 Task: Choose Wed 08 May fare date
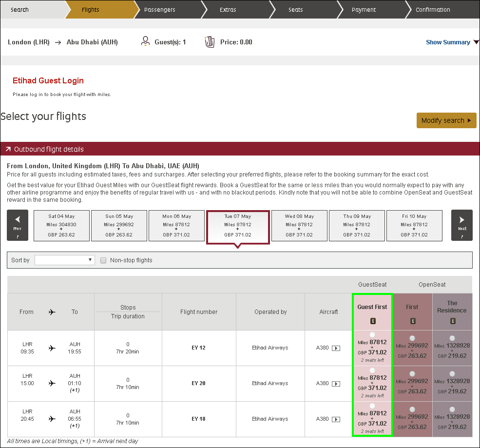pyautogui.click(x=299, y=226)
